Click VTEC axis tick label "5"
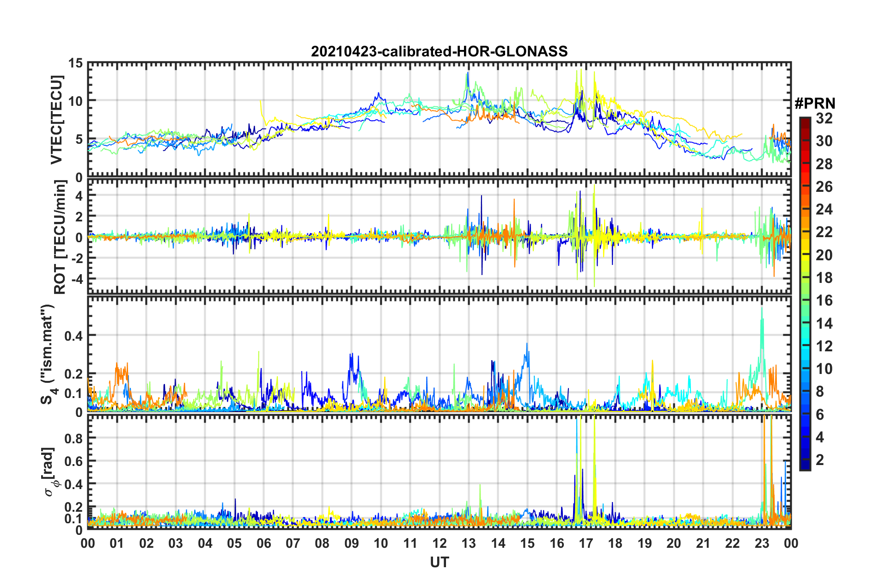This screenshot has height=588, width=879. click(79, 140)
